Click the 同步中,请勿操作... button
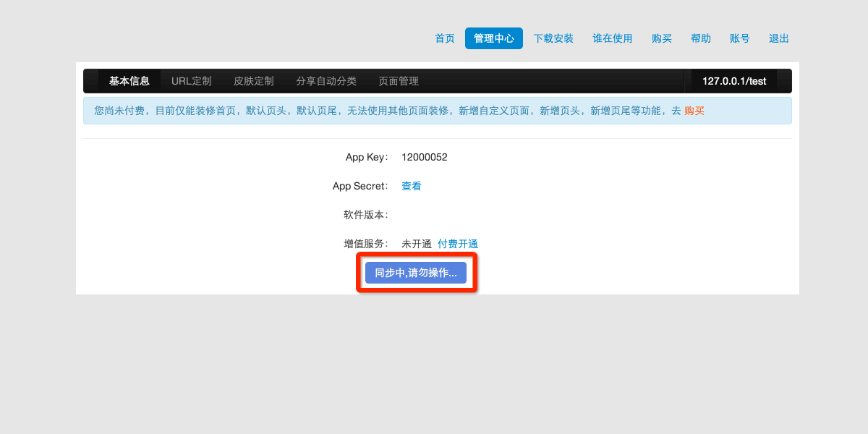868x434 pixels. [x=416, y=273]
